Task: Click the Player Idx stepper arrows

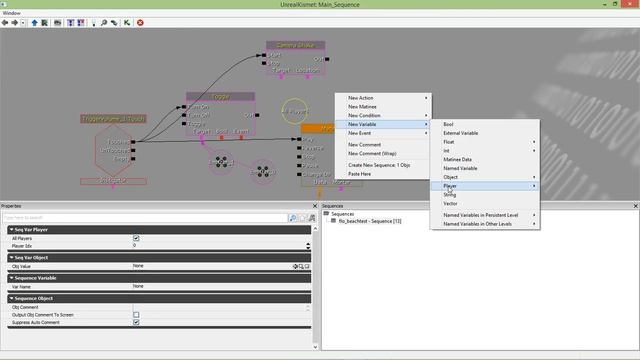Action: coord(308,246)
